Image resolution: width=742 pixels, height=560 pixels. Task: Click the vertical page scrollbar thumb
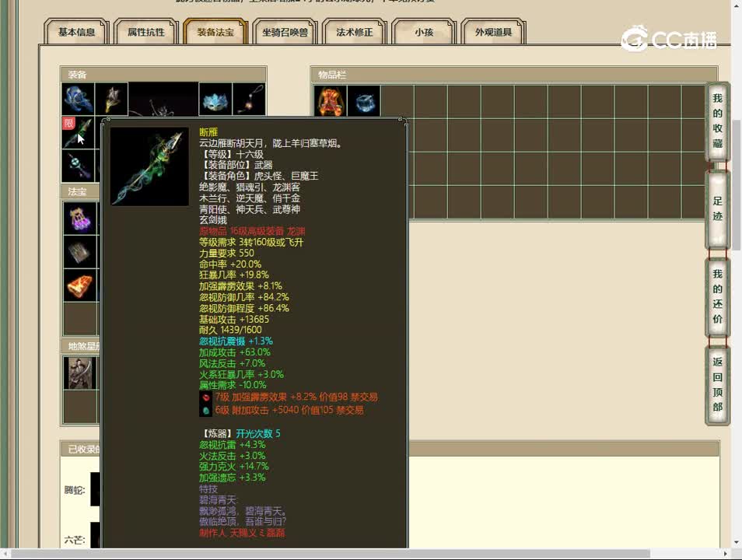coord(737,184)
